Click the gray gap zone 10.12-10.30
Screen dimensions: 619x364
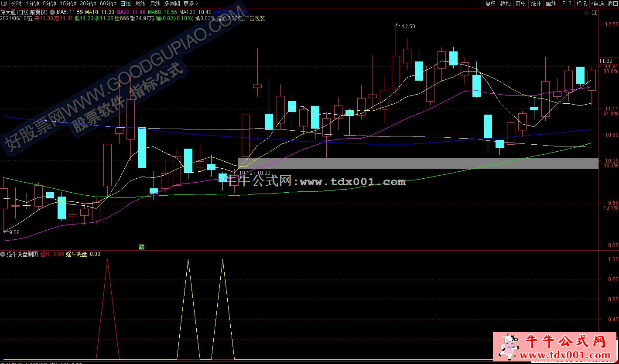pos(418,163)
